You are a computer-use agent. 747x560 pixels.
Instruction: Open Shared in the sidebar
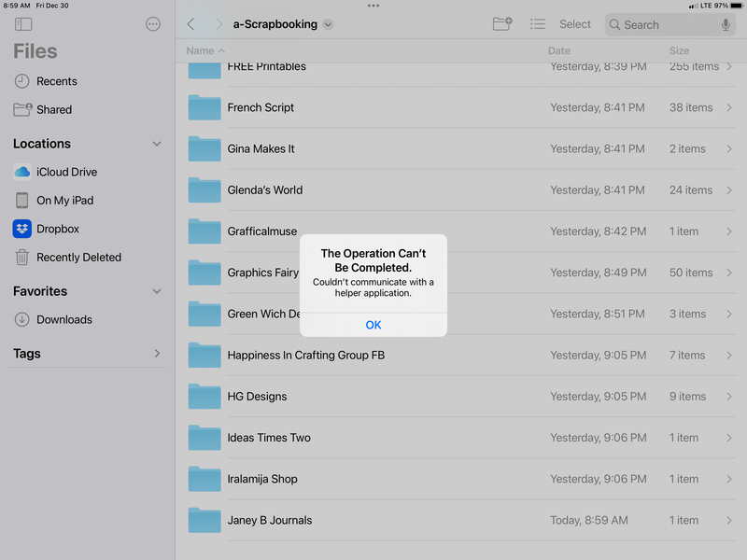click(x=53, y=109)
